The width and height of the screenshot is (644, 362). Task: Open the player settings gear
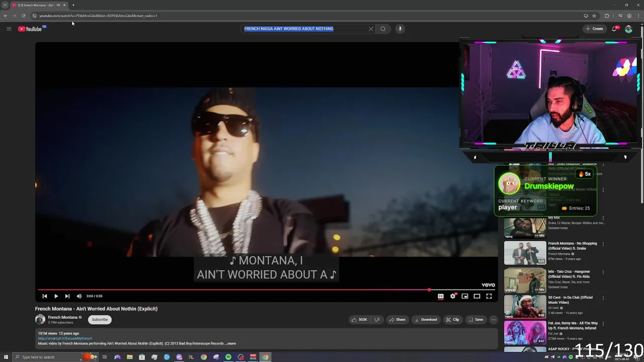[x=453, y=296]
